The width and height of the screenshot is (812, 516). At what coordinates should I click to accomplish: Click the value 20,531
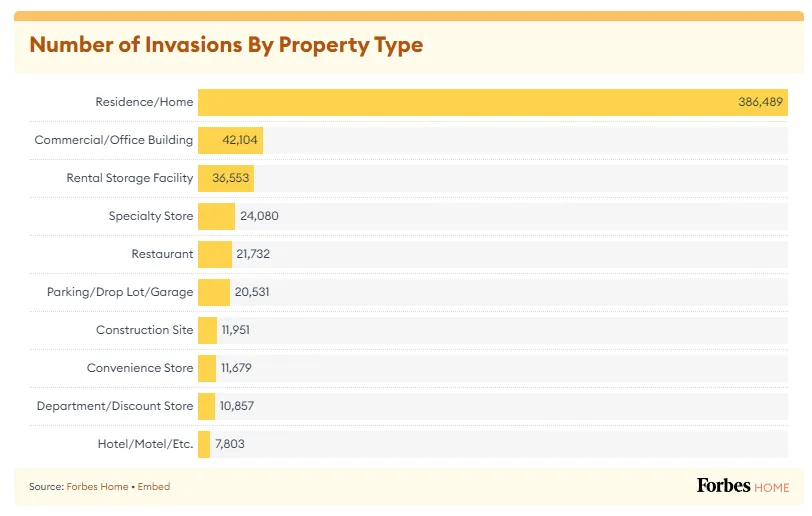252,292
